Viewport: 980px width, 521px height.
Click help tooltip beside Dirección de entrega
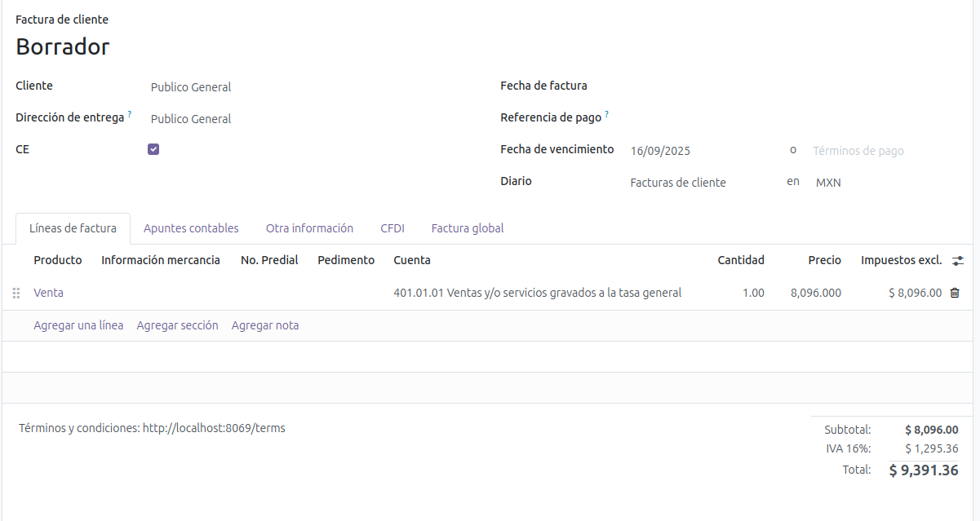click(130, 115)
